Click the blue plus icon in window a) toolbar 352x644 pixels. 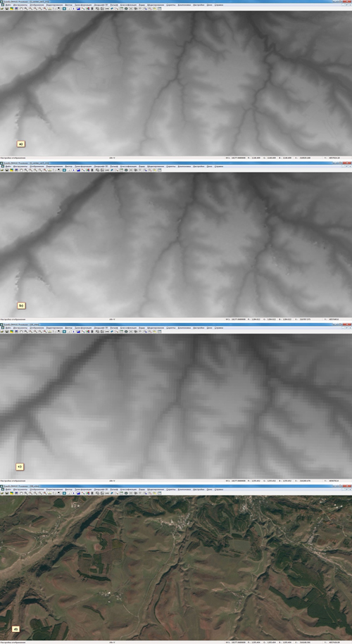click(x=64, y=8)
